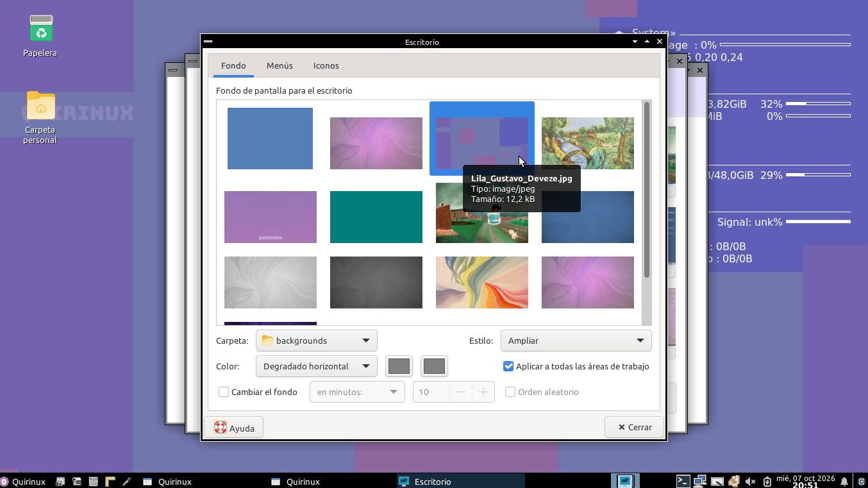Open the Quirinux applications menu in taskbar

pos(23,482)
